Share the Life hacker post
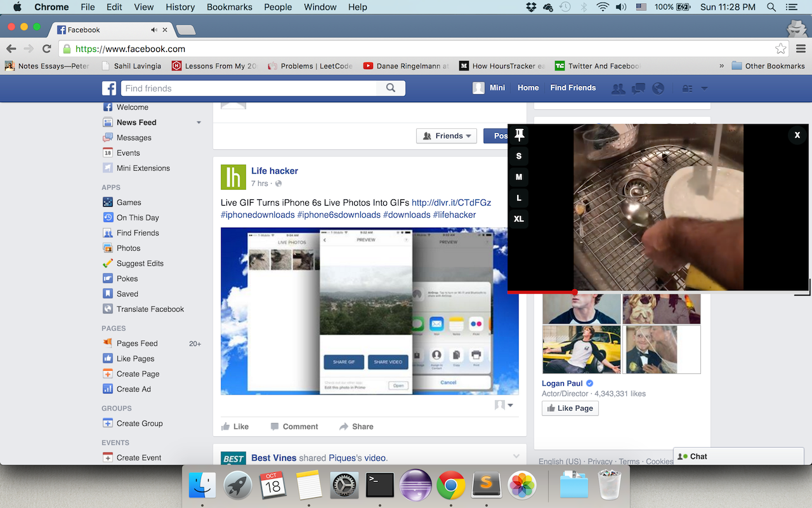 pos(356,427)
